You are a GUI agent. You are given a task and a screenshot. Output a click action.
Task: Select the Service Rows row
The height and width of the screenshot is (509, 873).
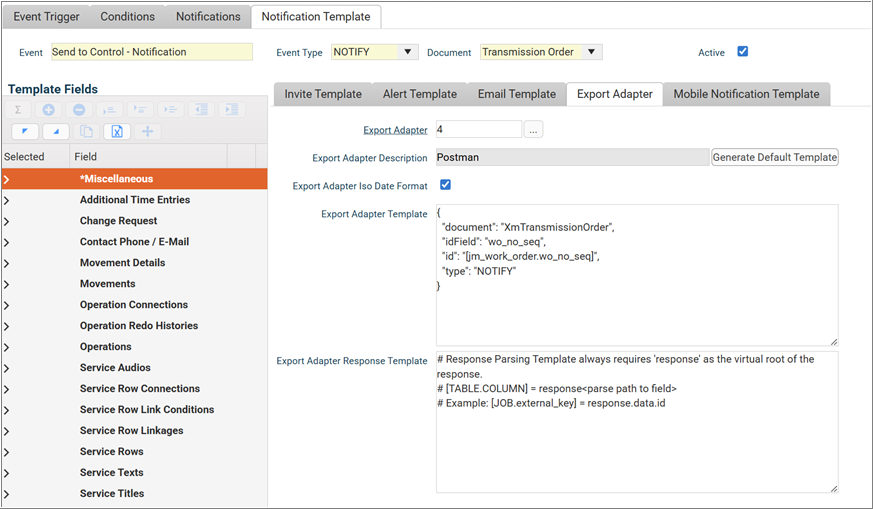coord(135,452)
